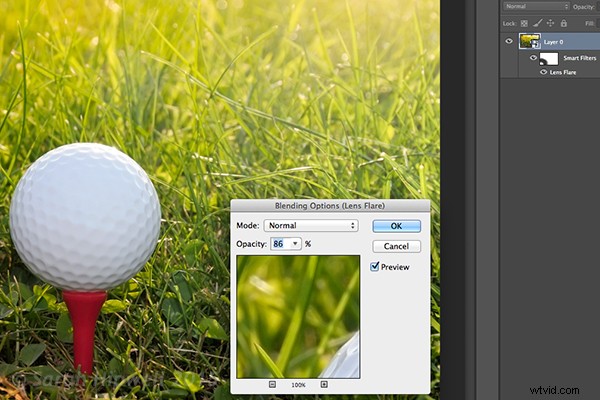Hide Layer 0 with its eye icon
The image size is (600, 400).
[509, 41]
